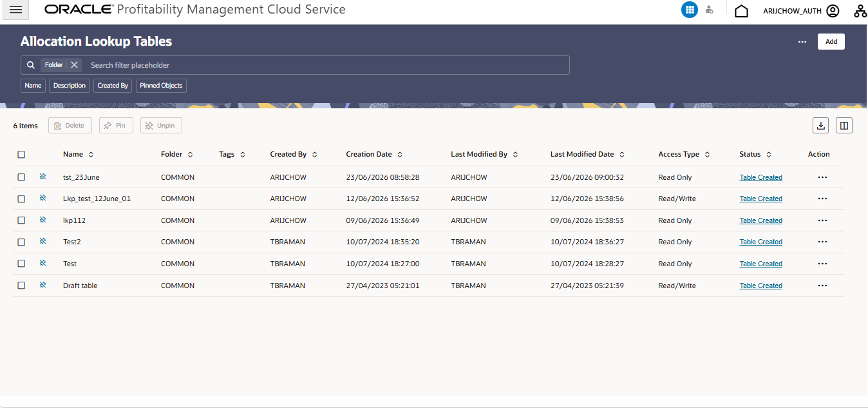The height and width of the screenshot is (408, 868).
Task: Check the tst_23June row checkbox
Action: 21,177
